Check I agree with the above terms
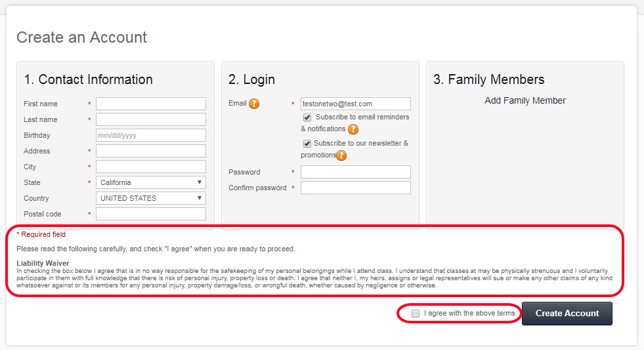644x351 pixels. pos(416,314)
